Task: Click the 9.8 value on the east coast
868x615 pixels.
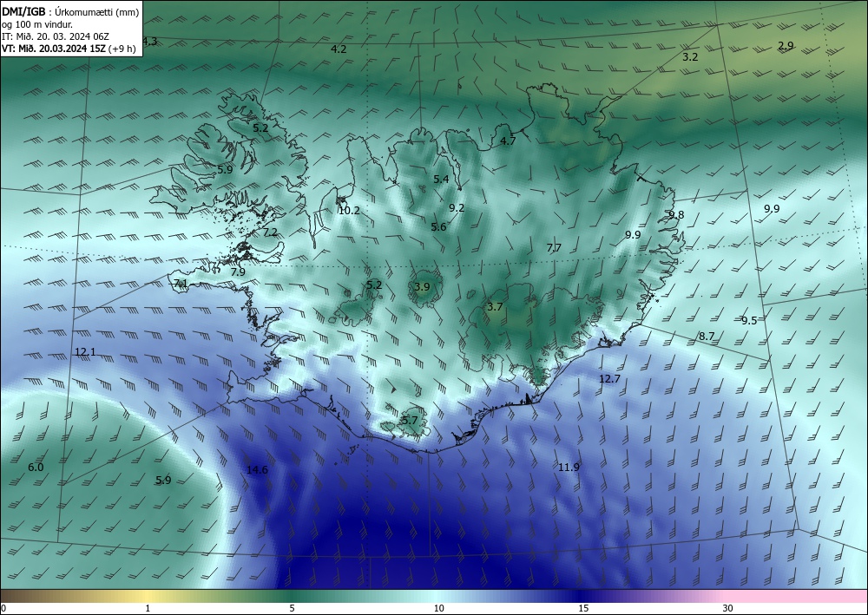Action: [676, 215]
